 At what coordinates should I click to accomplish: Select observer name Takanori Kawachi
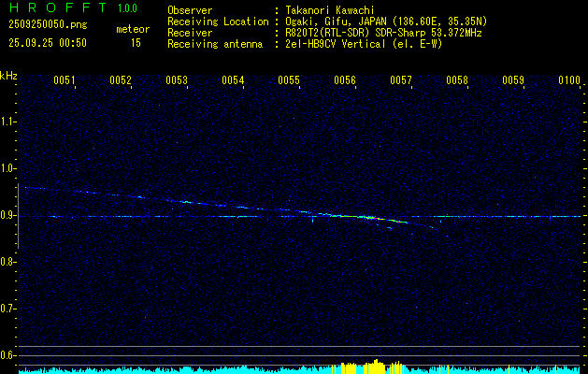[x=332, y=10]
